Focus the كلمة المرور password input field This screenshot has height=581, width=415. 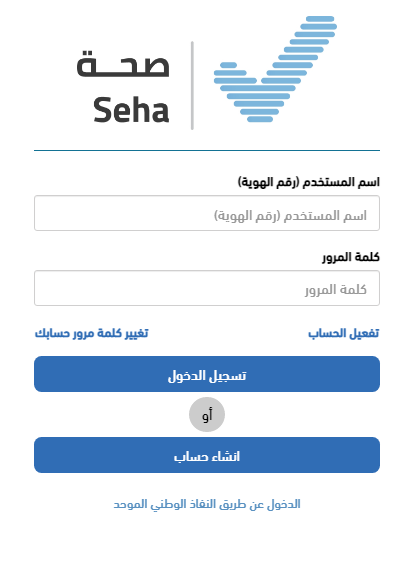click(207, 288)
